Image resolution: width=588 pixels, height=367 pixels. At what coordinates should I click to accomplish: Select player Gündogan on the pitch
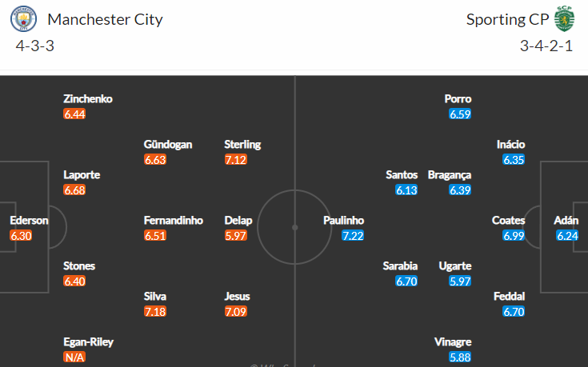168,145
